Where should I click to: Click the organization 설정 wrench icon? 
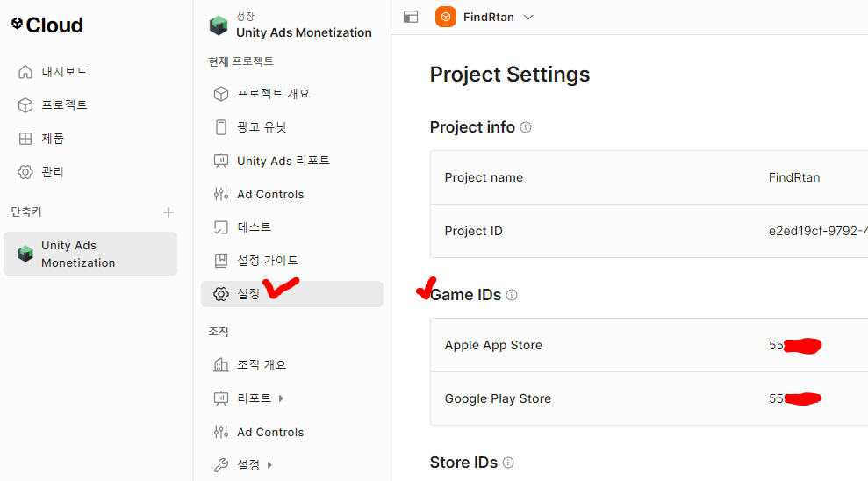point(221,465)
